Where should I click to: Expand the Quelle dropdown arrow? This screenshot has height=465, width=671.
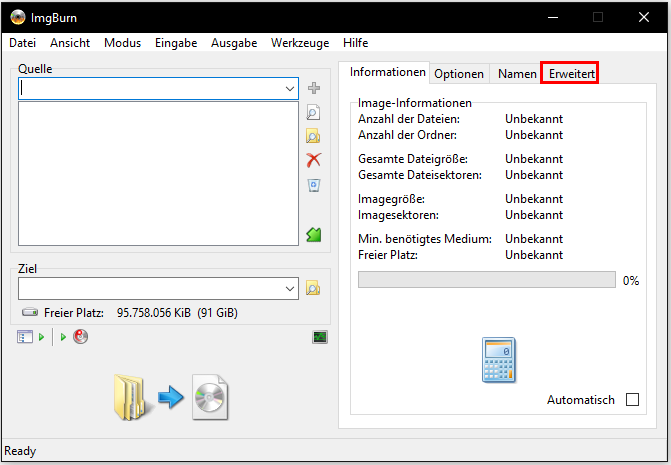[290, 89]
